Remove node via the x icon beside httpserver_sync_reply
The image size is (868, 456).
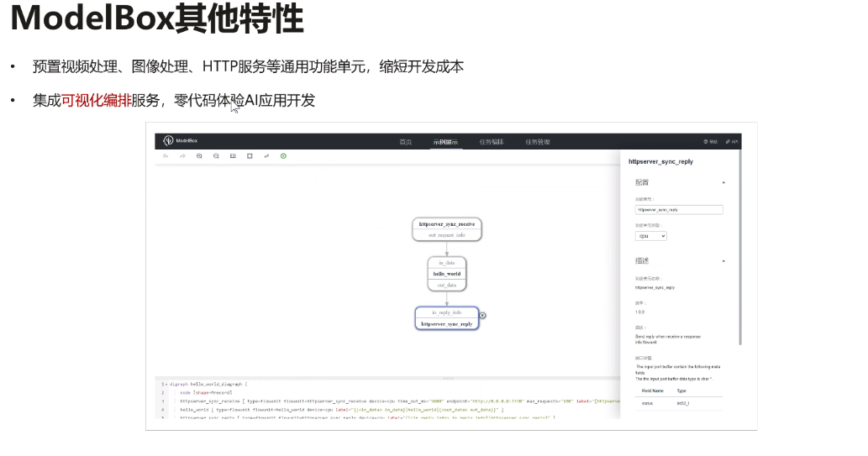pos(482,316)
